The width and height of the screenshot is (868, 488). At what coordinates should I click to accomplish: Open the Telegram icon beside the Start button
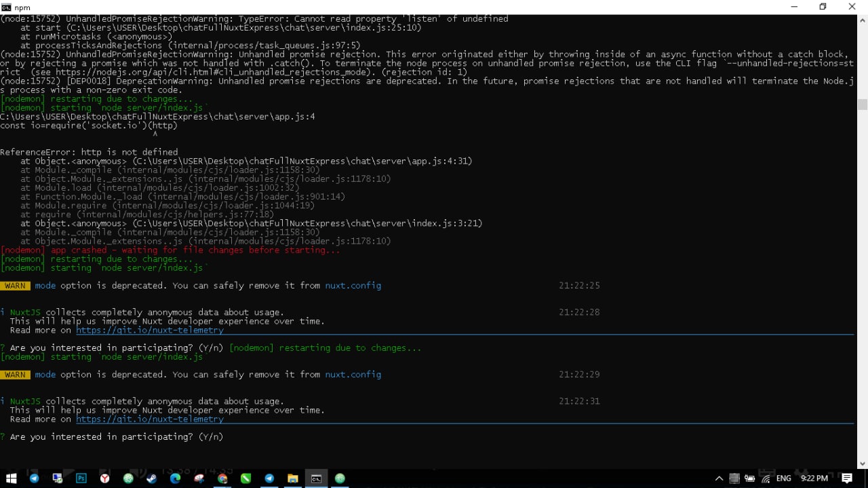coord(34,478)
